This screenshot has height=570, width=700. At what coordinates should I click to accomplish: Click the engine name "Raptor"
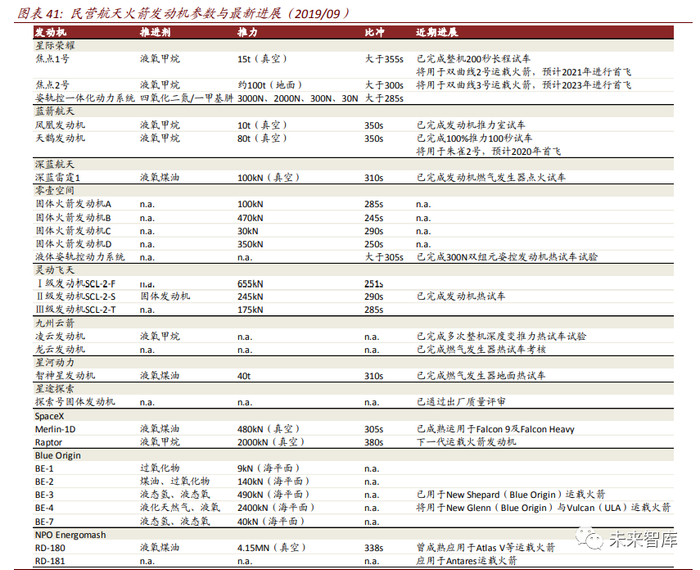pos(49,442)
